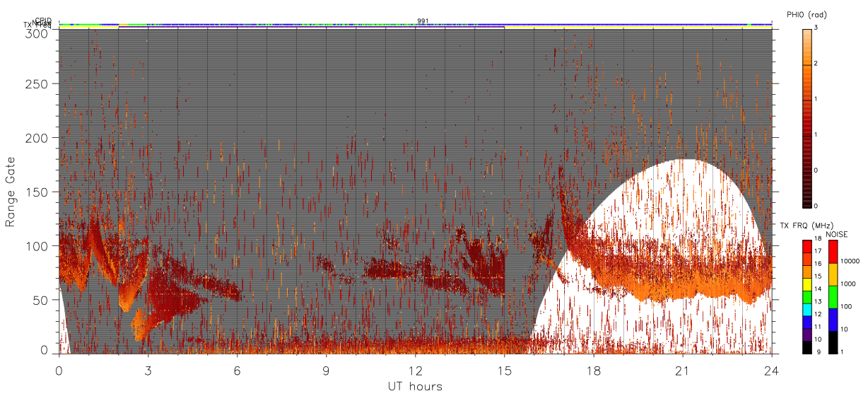The height and width of the screenshot is (401, 868).
Task: Pick the red 17–18 MHz TX FRQ swatch
Action: click(807, 246)
